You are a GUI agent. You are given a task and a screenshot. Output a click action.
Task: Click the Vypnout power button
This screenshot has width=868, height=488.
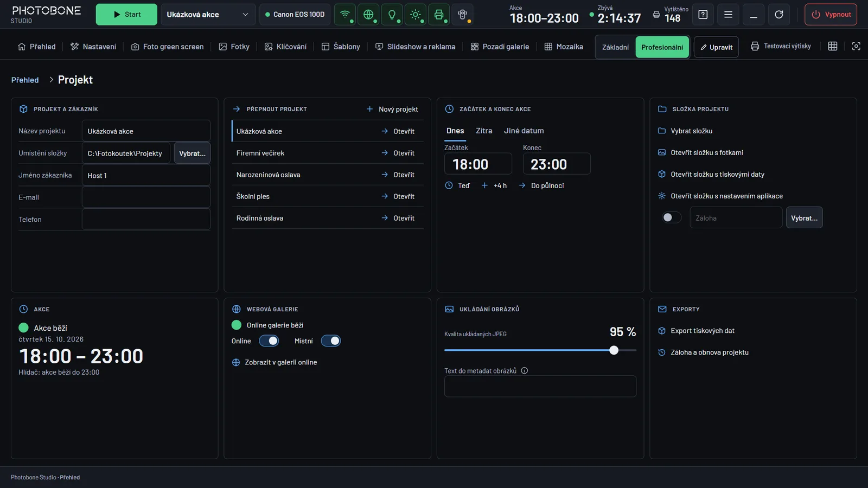coord(831,15)
